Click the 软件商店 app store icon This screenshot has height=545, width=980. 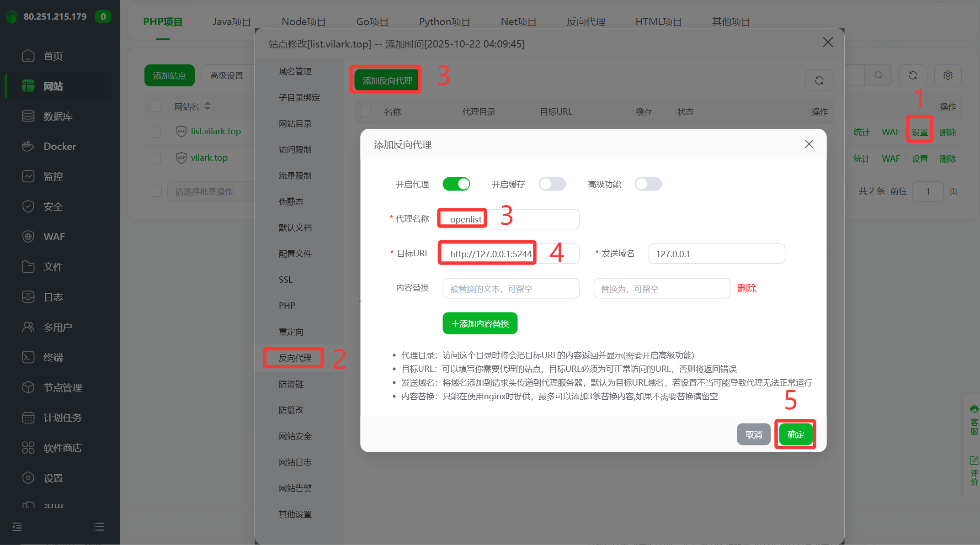pos(28,448)
